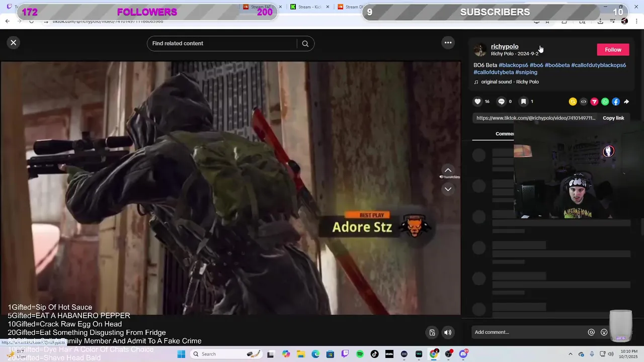
Task: Insert a mention with @ icon
Action: click(591, 332)
